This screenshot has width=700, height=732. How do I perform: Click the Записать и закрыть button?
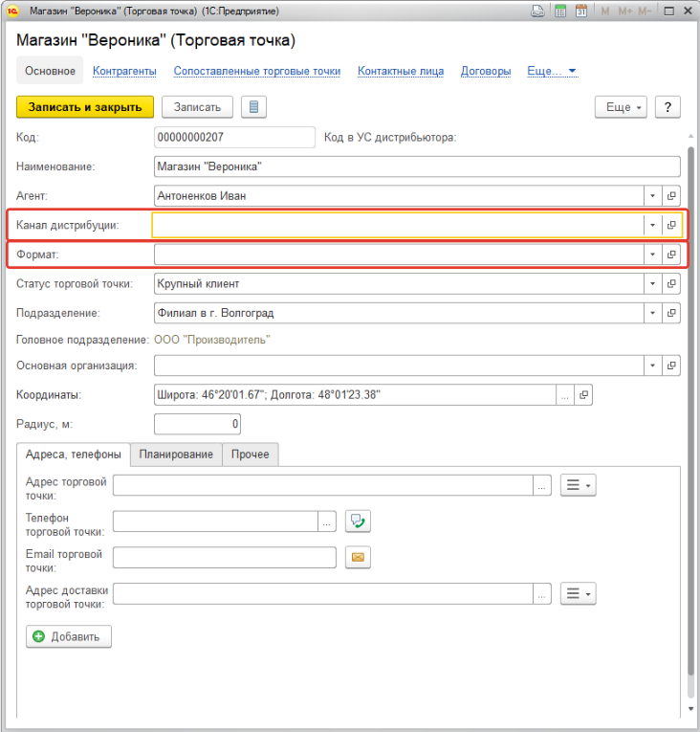85,107
